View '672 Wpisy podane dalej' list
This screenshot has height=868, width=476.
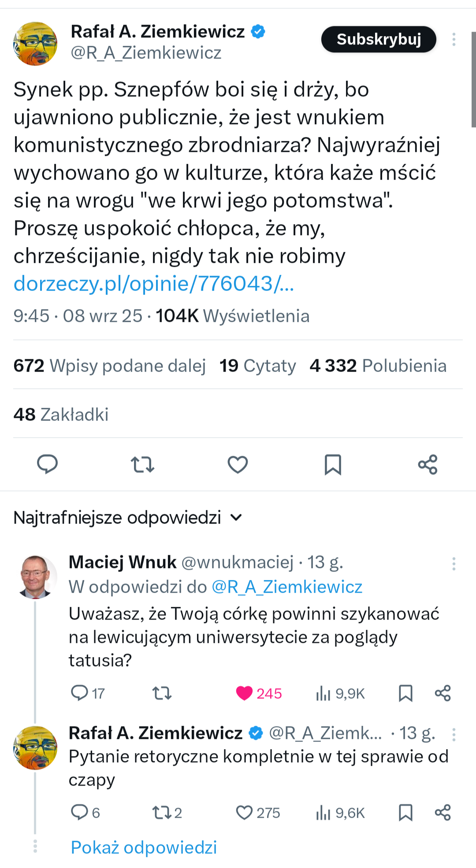tap(109, 366)
